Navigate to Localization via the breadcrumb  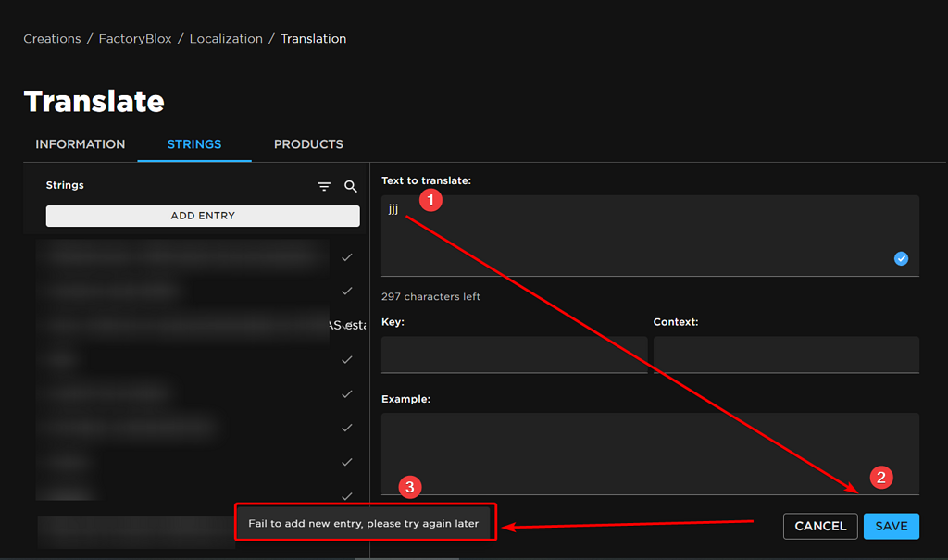tap(226, 38)
